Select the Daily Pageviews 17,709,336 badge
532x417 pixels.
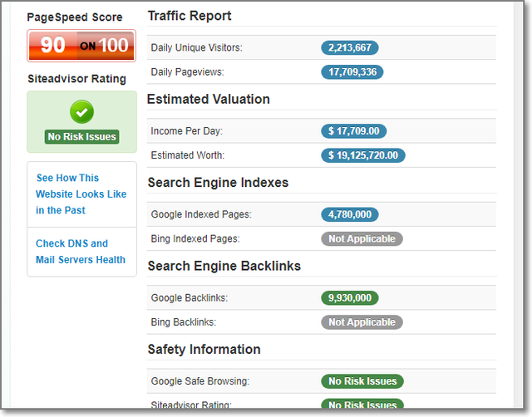(352, 72)
